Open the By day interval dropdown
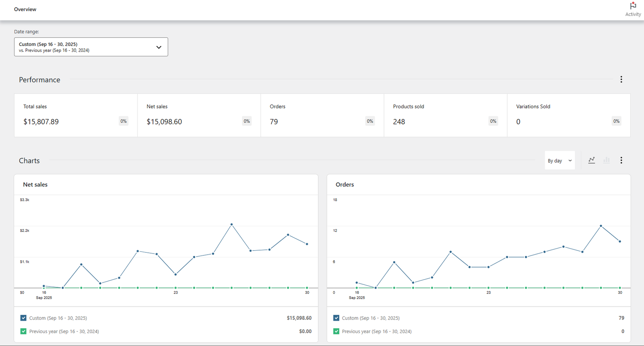 point(559,161)
